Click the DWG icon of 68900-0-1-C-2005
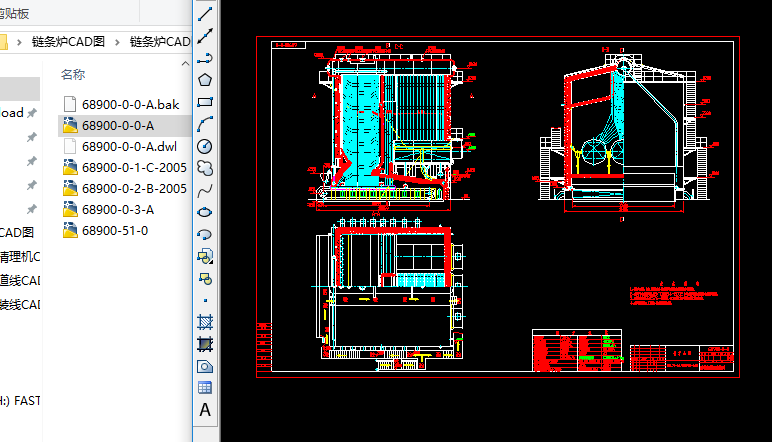772x442 pixels. tap(70, 167)
